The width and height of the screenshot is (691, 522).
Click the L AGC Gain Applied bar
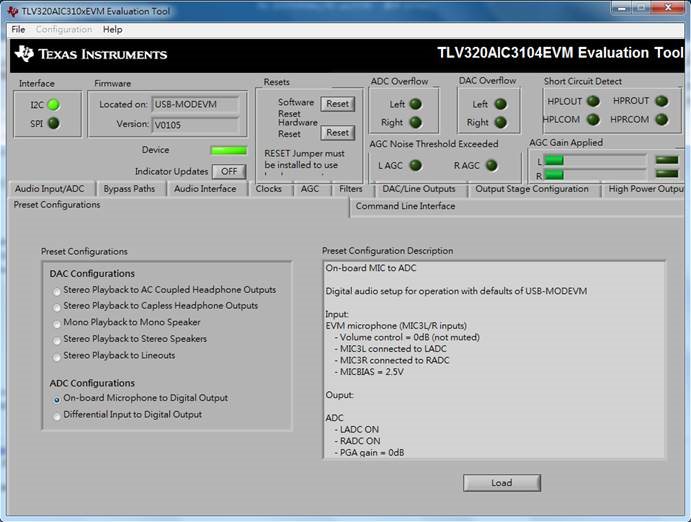[595, 160]
